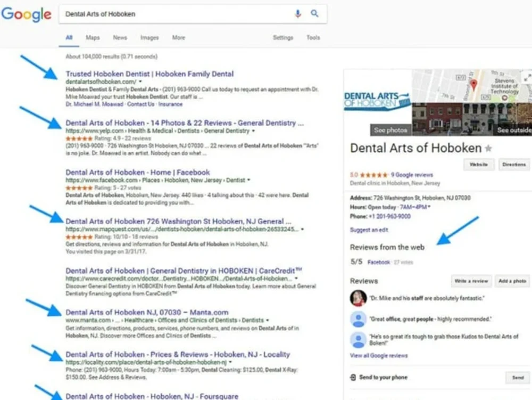Screen dimensions: 532x400
Task: Open Dental Arts of Hoboken Facebook result
Action: pyautogui.click(x=138, y=172)
